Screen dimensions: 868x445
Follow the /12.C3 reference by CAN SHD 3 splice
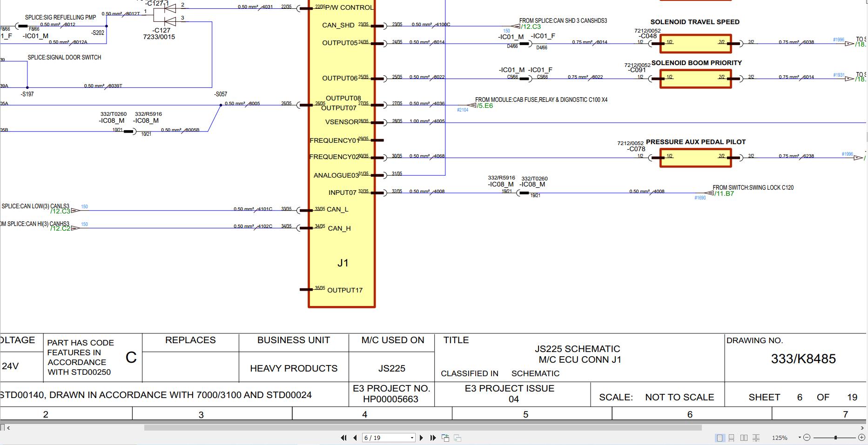(532, 27)
